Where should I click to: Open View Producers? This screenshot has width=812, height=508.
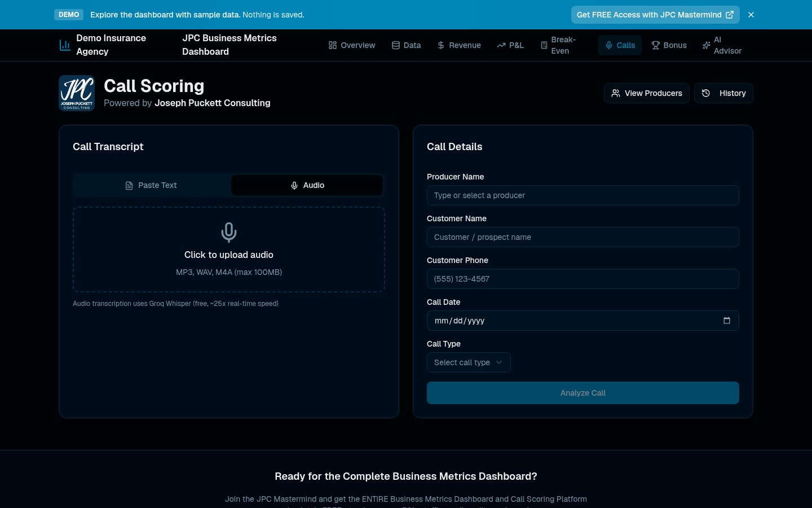tap(647, 93)
